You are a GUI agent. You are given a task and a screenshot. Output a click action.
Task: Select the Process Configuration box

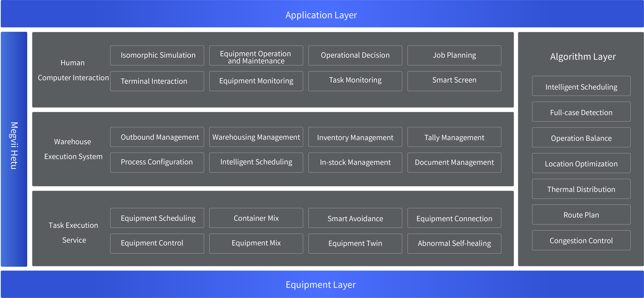(157, 163)
